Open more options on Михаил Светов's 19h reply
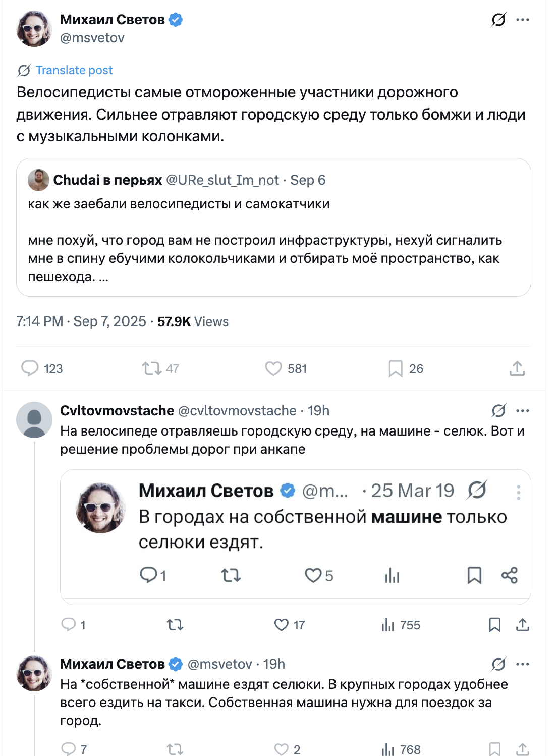This screenshot has height=756, width=558. click(x=523, y=664)
